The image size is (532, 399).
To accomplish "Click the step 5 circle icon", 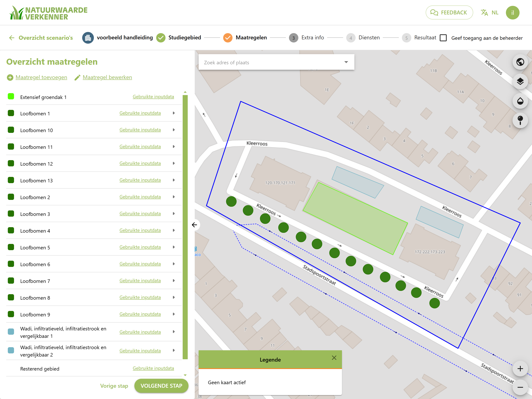I will click(x=406, y=38).
